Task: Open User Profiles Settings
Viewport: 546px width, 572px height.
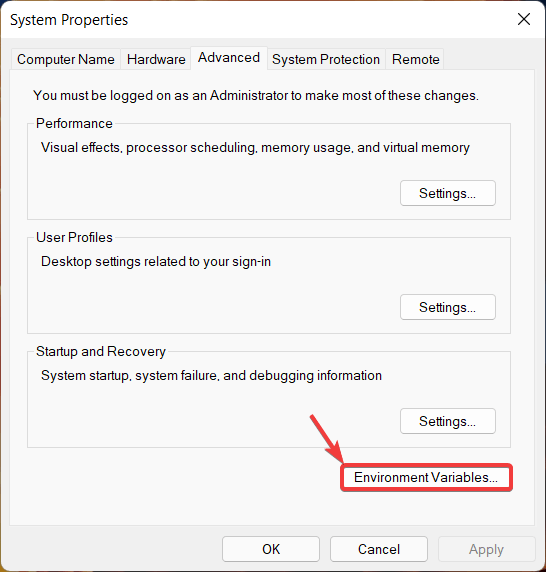Action: [x=448, y=307]
